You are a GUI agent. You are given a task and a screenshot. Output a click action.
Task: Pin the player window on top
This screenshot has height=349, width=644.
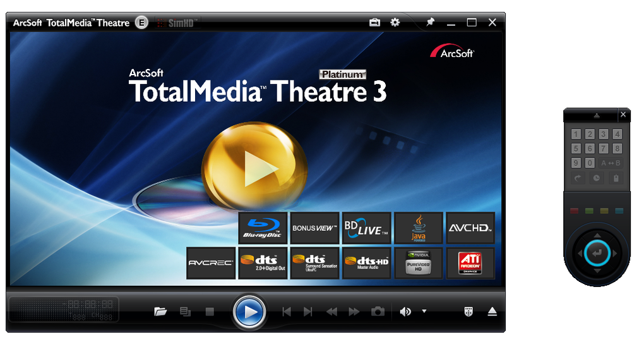430,21
